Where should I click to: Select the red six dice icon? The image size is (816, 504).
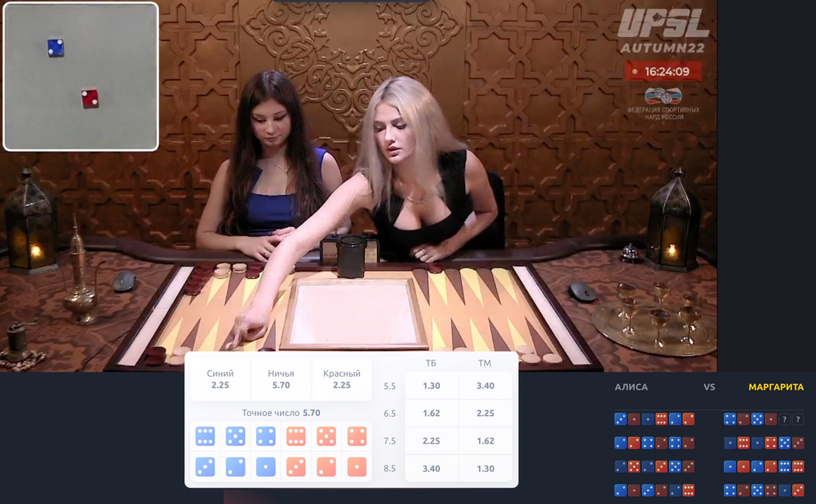(x=296, y=436)
